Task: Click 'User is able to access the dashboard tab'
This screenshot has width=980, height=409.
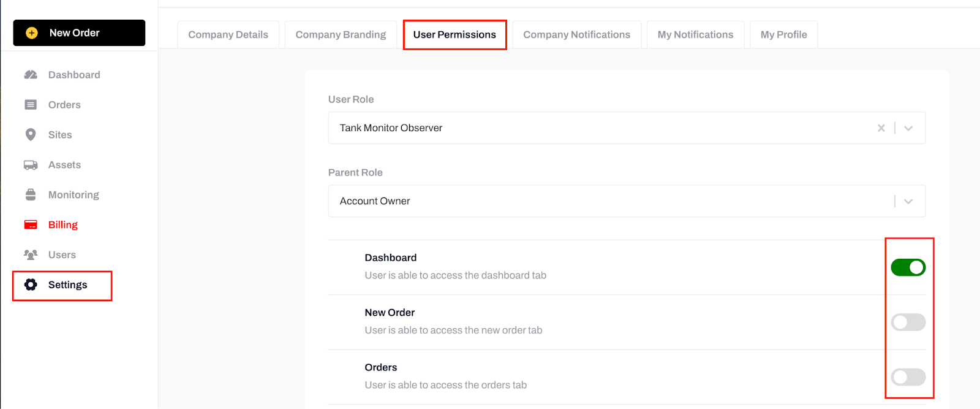Action: [x=455, y=275]
